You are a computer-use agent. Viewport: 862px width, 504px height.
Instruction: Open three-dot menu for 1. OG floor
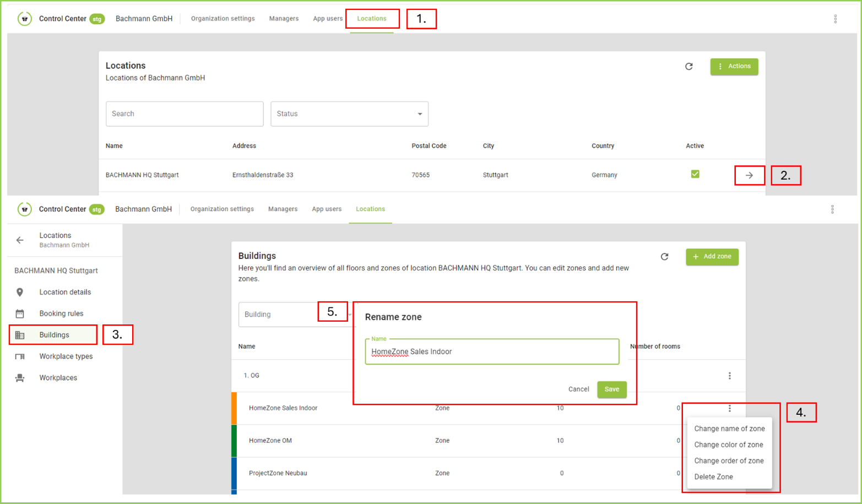pyautogui.click(x=729, y=376)
